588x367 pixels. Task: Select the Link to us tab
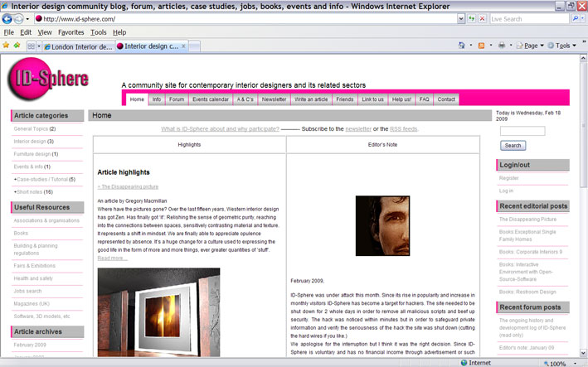(372, 99)
